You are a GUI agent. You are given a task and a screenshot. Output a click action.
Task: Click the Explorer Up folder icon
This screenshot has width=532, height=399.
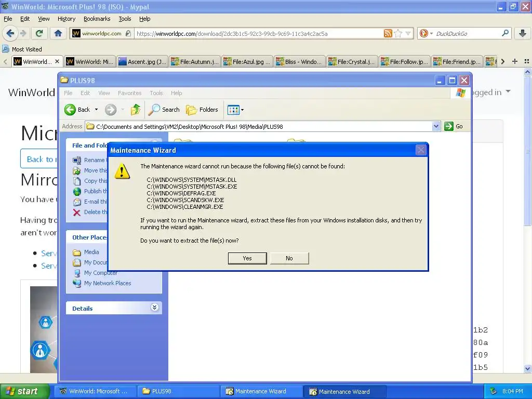click(136, 110)
